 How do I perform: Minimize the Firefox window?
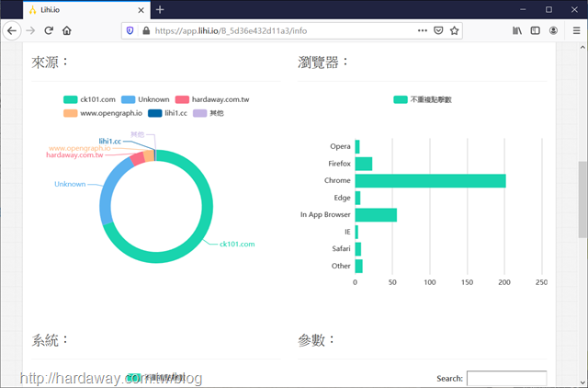tap(523, 10)
